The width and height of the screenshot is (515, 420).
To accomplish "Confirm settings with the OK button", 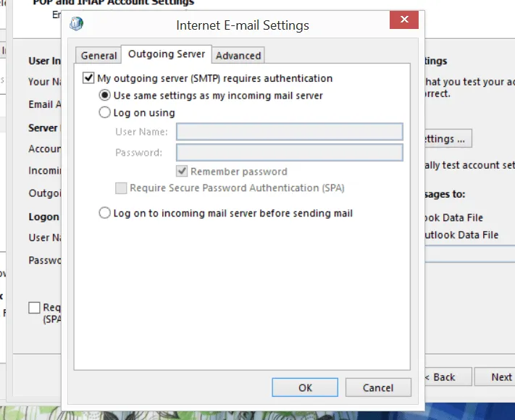I will 305,387.
